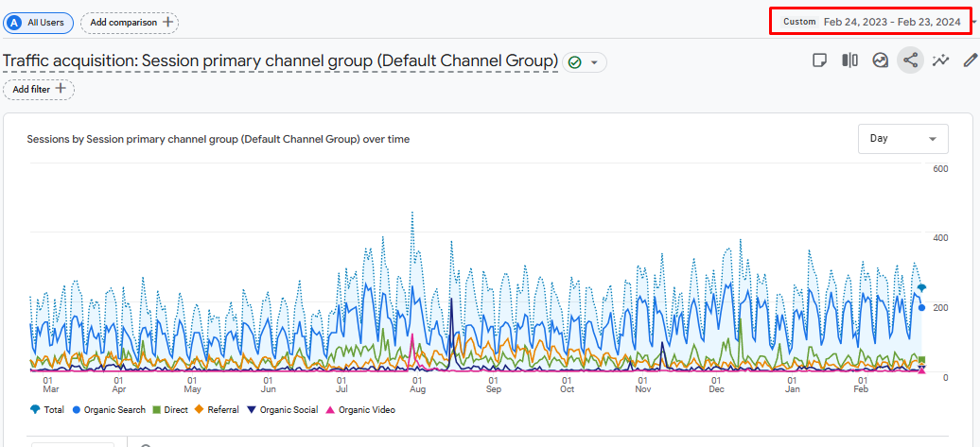980x447 pixels.
Task: Toggle Organic Video legend entry
Action: pyautogui.click(x=360, y=410)
